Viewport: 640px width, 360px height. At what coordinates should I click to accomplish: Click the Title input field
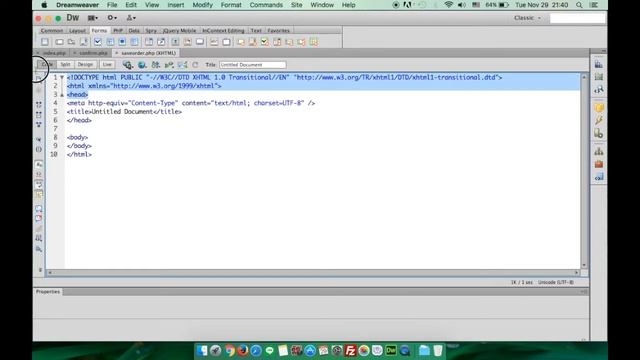coord(253,65)
